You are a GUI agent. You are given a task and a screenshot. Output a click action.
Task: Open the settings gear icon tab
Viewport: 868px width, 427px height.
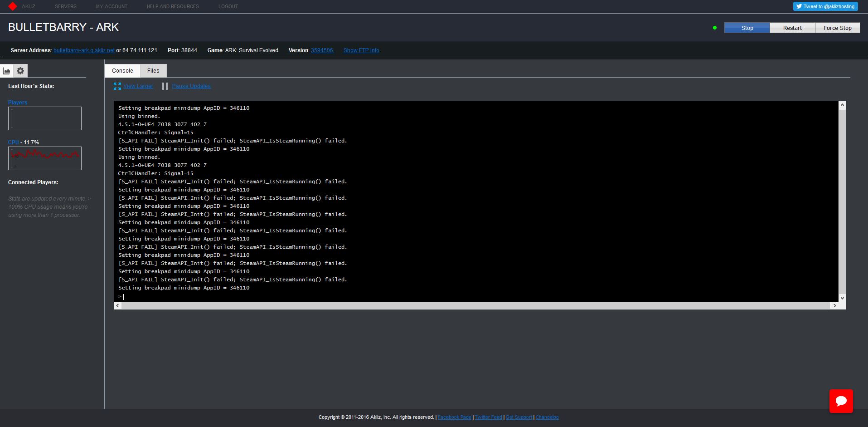point(20,71)
